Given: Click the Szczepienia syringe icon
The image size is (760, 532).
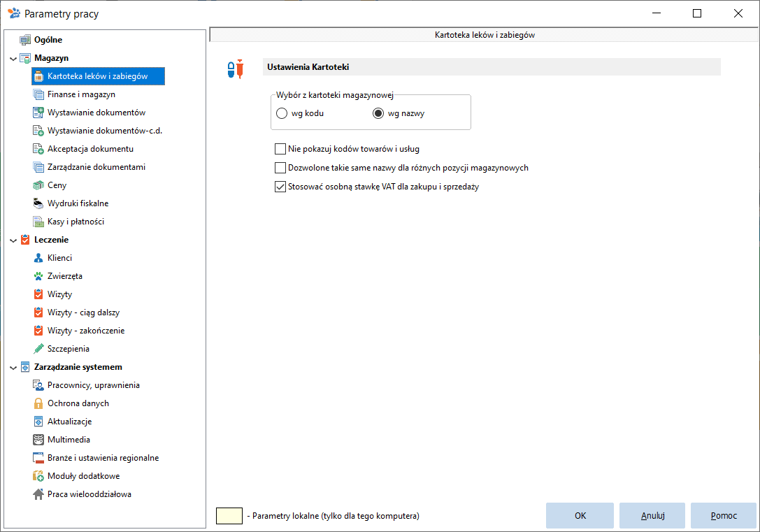Looking at the screenshot, I should point(38,349).
